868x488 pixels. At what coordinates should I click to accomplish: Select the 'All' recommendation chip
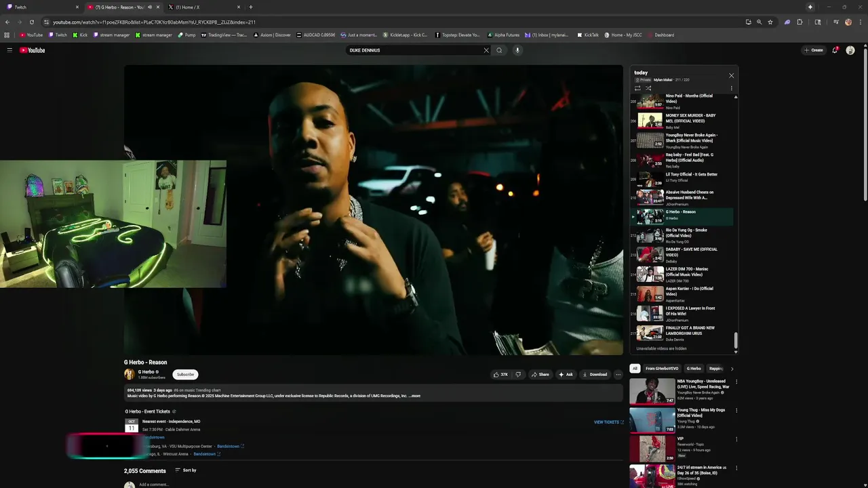(635, 369)
